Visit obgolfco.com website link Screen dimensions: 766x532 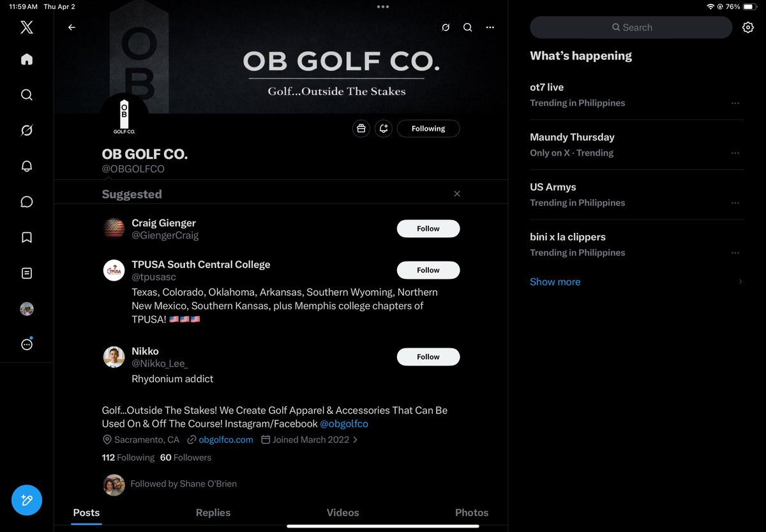pyautogui.click(x=226, y=440)
